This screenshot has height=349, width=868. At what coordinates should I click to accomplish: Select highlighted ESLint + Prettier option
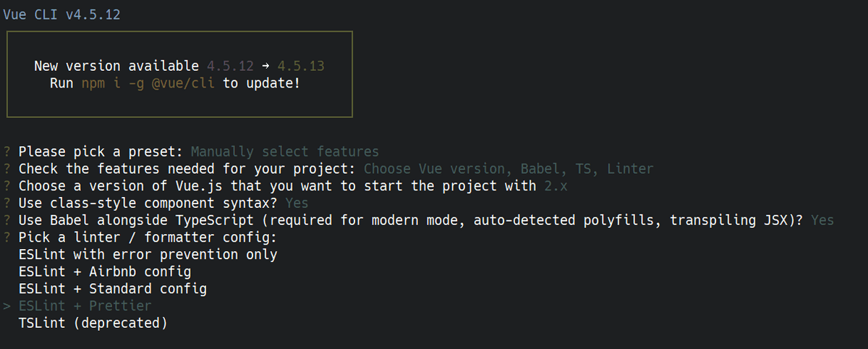click(85, 306)
